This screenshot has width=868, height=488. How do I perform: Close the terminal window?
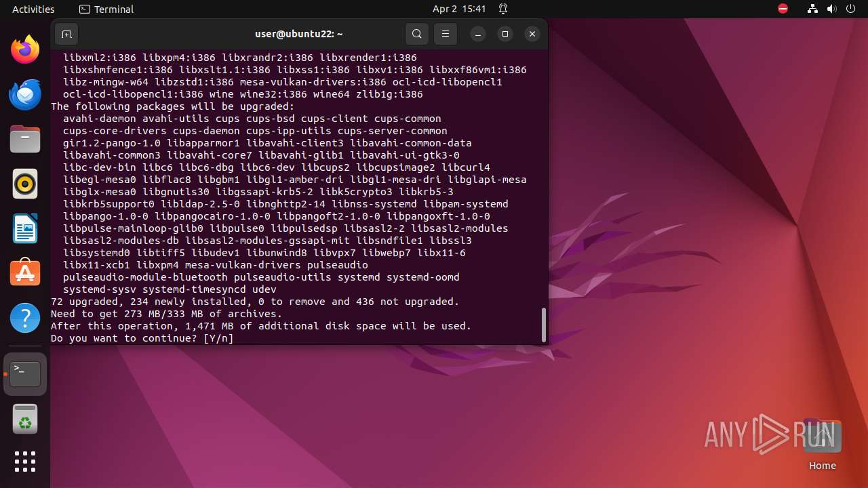point(532,34)
